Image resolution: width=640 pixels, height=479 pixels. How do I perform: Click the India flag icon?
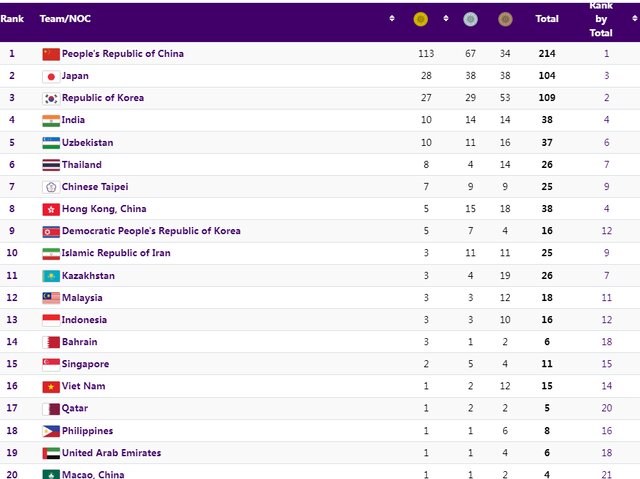(51, 120)
